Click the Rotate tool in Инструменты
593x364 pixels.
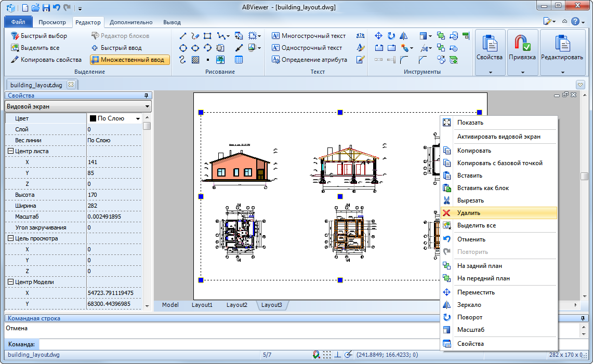point(391,36)
